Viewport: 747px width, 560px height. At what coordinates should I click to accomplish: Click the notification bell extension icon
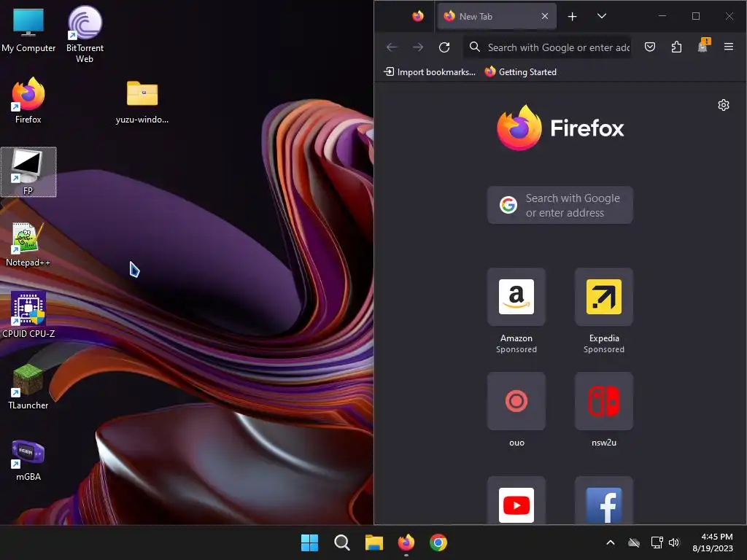[703, 46]
